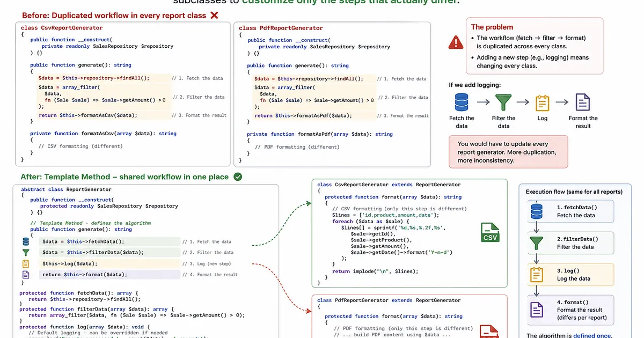Click the '$this->log($data);' line

coord(70,263)
